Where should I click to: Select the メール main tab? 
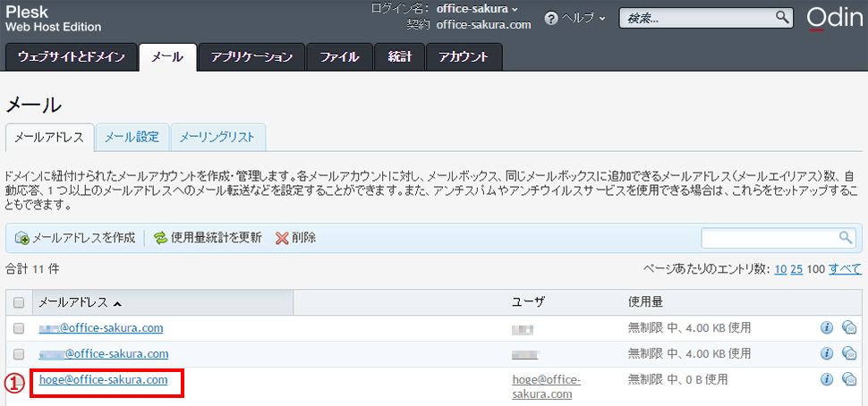(167, 57)
